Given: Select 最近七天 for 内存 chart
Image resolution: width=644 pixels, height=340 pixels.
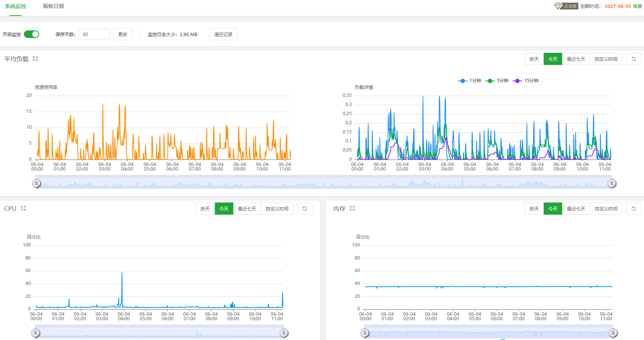Looking at the screenshot, I should click(576, 209).
